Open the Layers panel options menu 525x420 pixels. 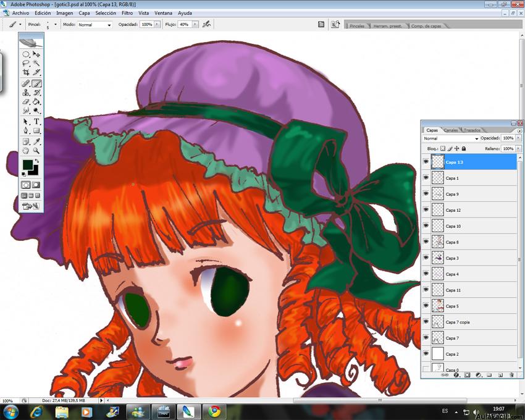519,131
